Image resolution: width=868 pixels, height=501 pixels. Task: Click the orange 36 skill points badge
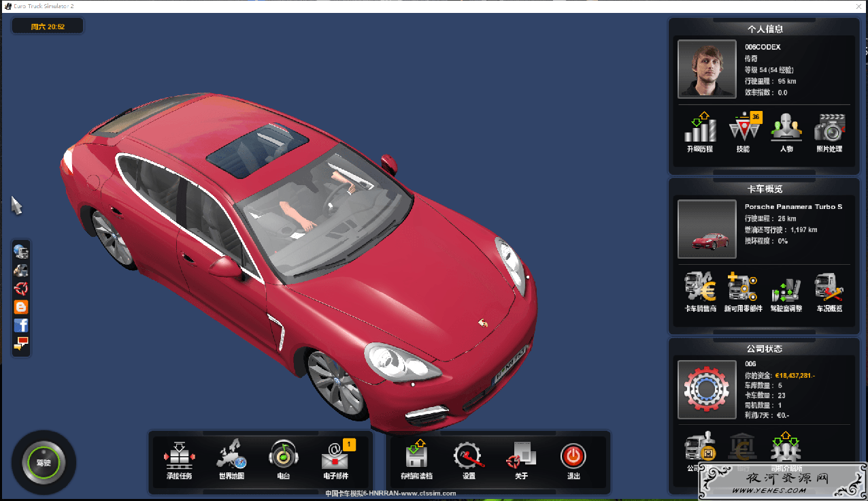pos(755,117)
